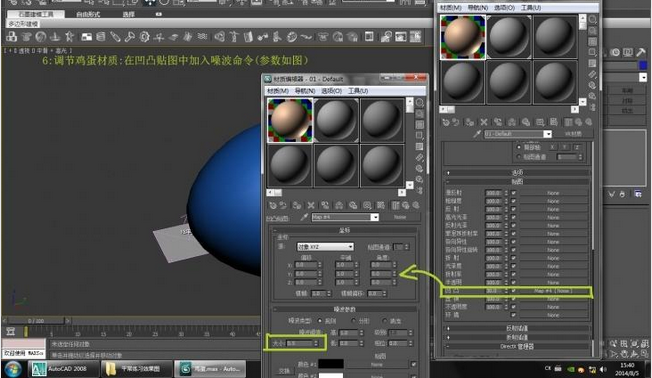Open 材质(M) menu in Map #4 editor
The width and height of the screenshot is (652, 378).
click(277, 91)
